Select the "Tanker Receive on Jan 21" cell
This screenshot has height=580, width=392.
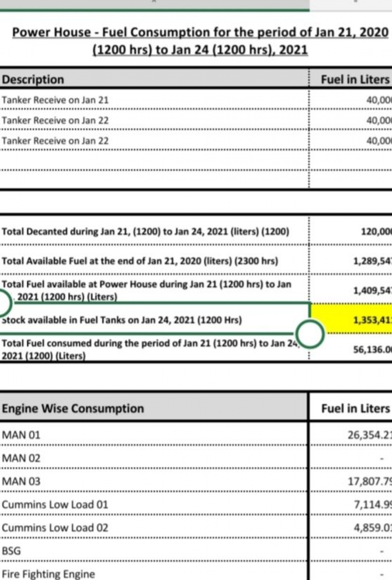(x=154, y=100)
